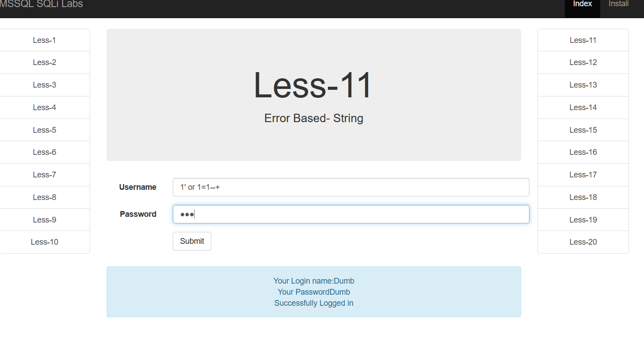
Task: Click inside the Password input field
Action: [x=351, y=214]
